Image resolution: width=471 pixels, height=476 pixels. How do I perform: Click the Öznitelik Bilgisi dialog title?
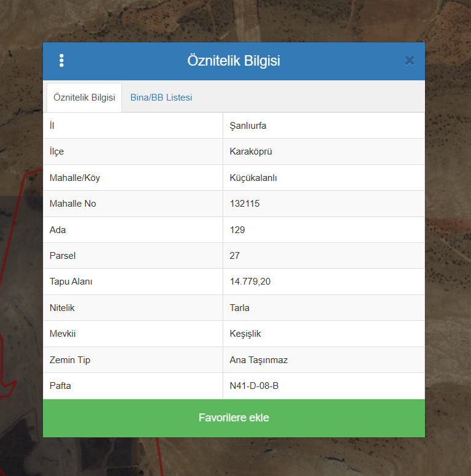tap(234, 61)
